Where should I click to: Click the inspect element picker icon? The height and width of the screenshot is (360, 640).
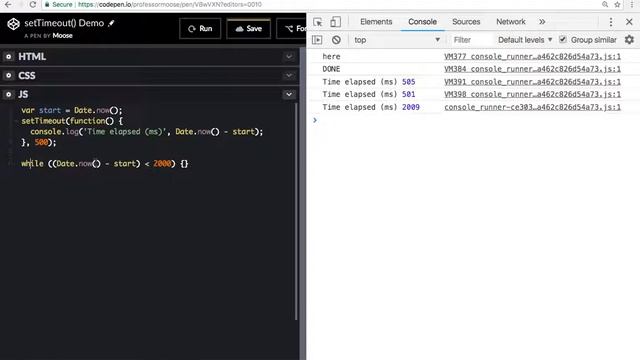point(318,22)
